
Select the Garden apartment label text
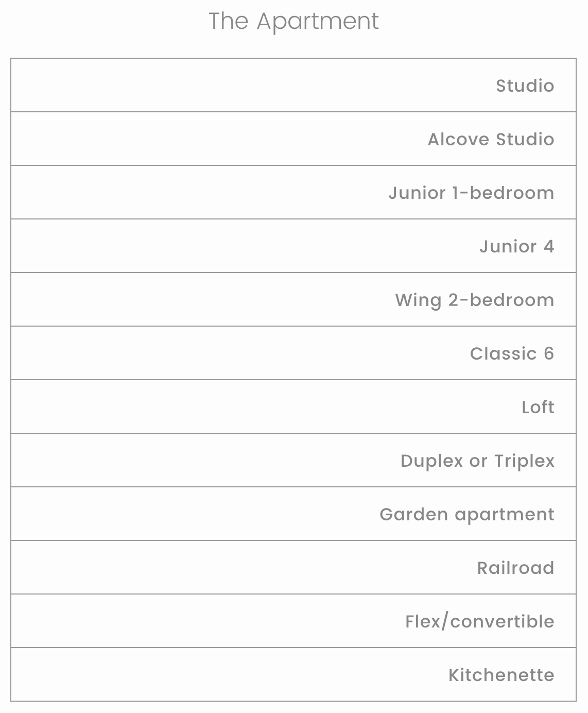click(466, 515)
